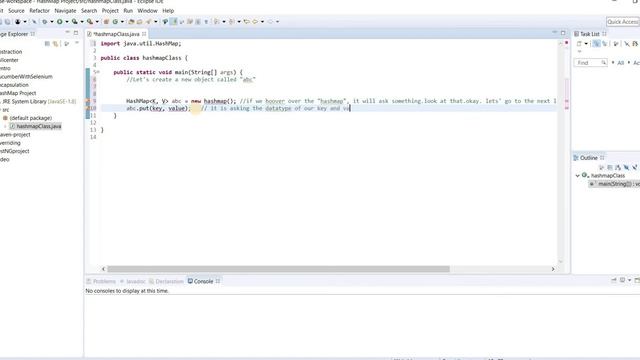Open the New Java Class dropdown arrow
Image resolution: width=640 pixels, height=360 pixels.
(122, 22)
